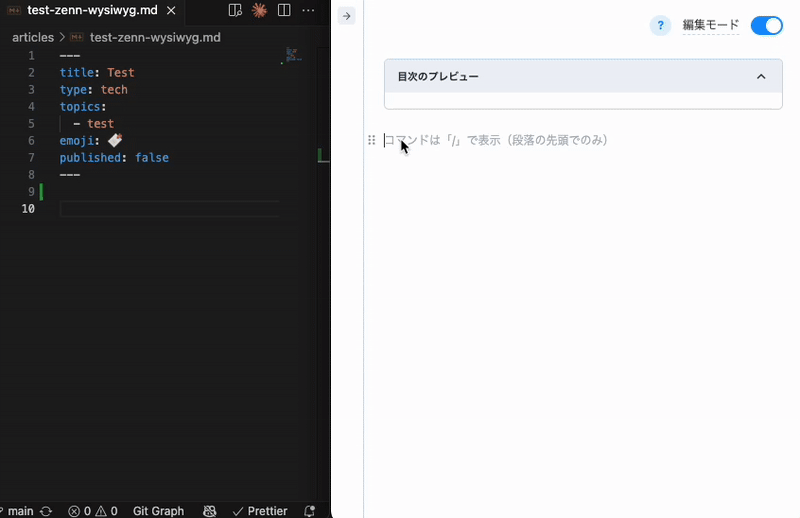Click the articles breadcrumb folder
Screen dimensions: 800x518
(33, 37)
